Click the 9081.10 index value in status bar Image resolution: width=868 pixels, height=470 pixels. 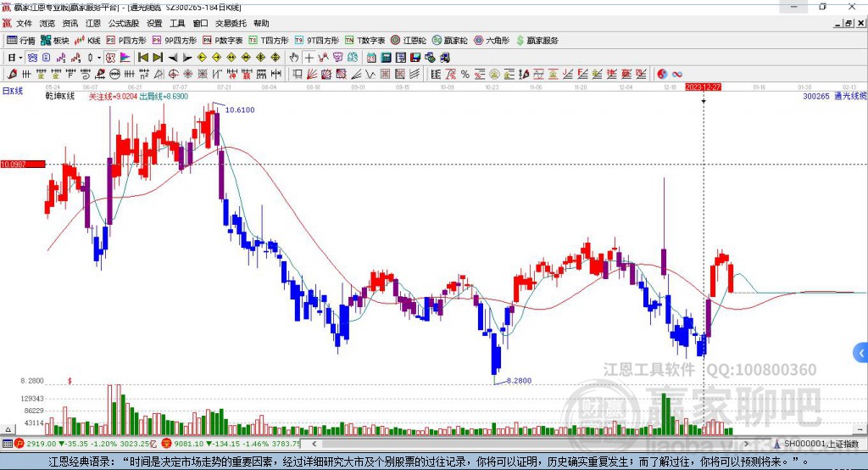(x=189, y=444)
